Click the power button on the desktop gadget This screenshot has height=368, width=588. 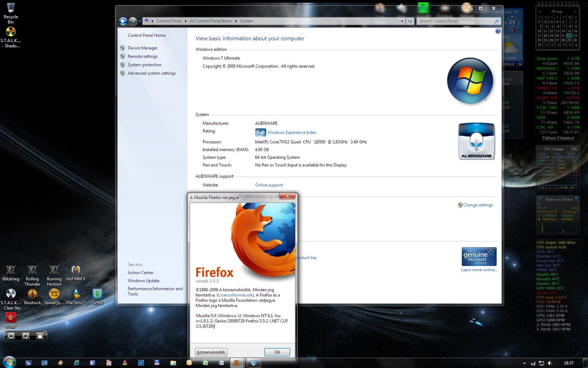point(11,336)
